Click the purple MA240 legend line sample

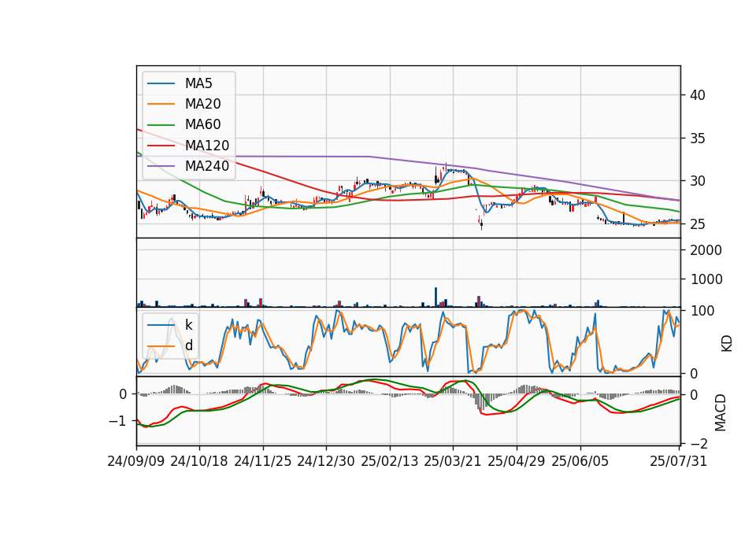[x=161, y=166]
